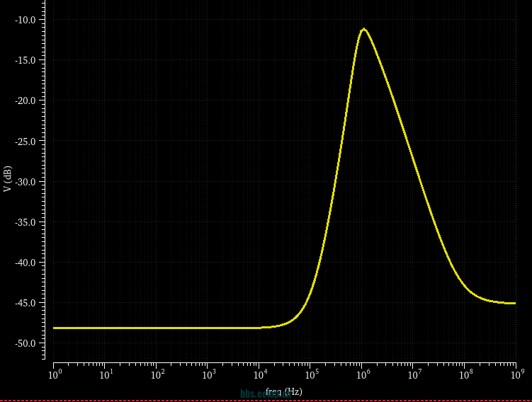Click the 10^8 x-axis tick label

[464, 373]
